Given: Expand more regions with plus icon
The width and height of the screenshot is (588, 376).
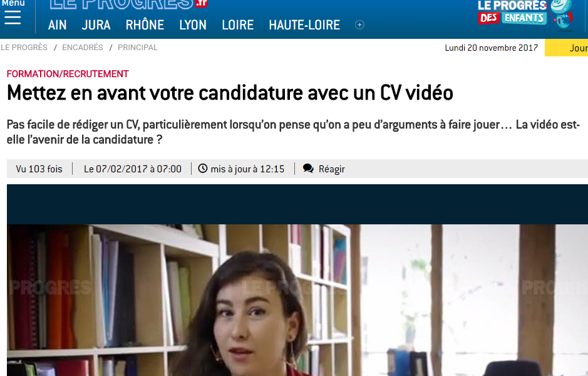Looking at the screenshot, I should tap(359, 25).
